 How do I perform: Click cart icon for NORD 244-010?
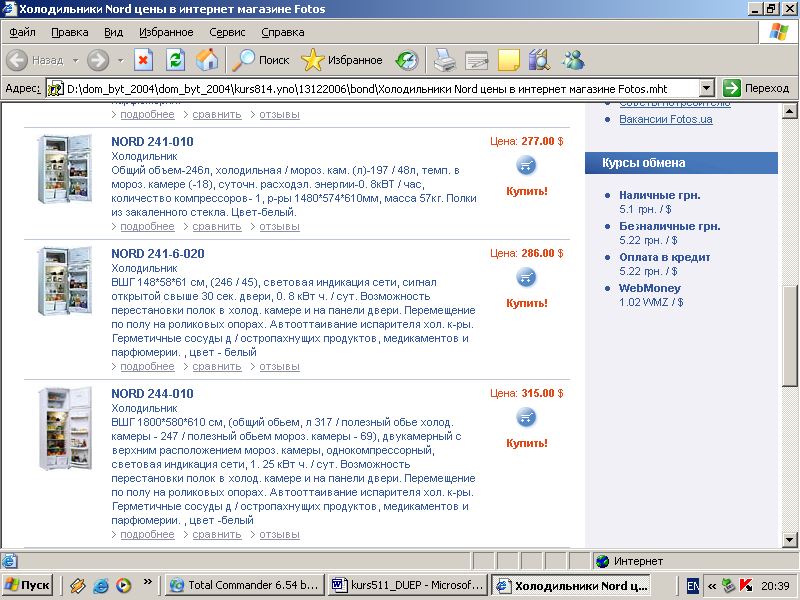527,417
